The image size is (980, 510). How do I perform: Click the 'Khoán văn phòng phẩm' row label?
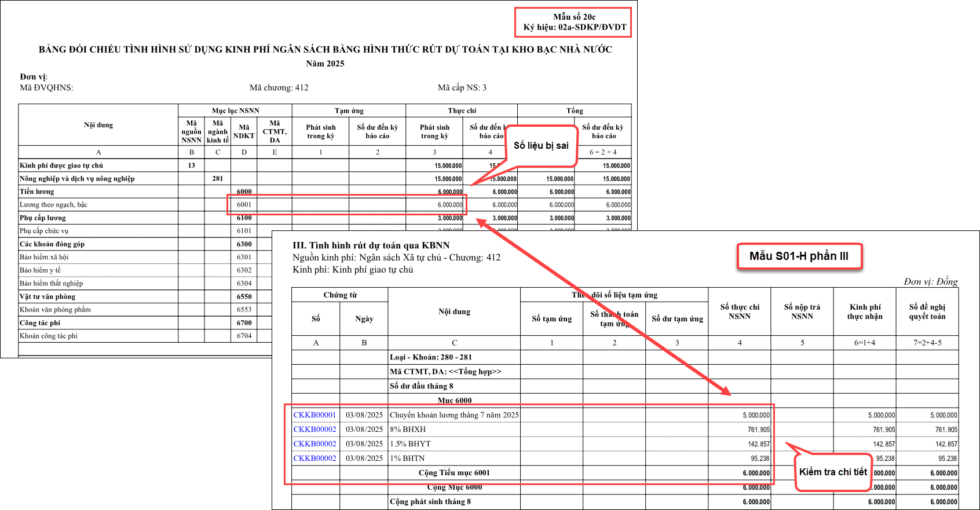click(x=55, y=310)
